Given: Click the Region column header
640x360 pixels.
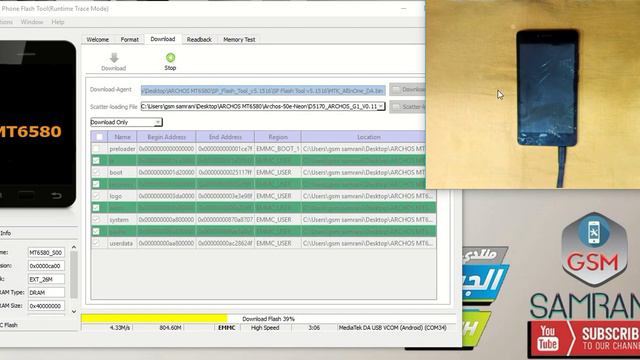Looking at the screenshot, I should (x=278, y=137).
